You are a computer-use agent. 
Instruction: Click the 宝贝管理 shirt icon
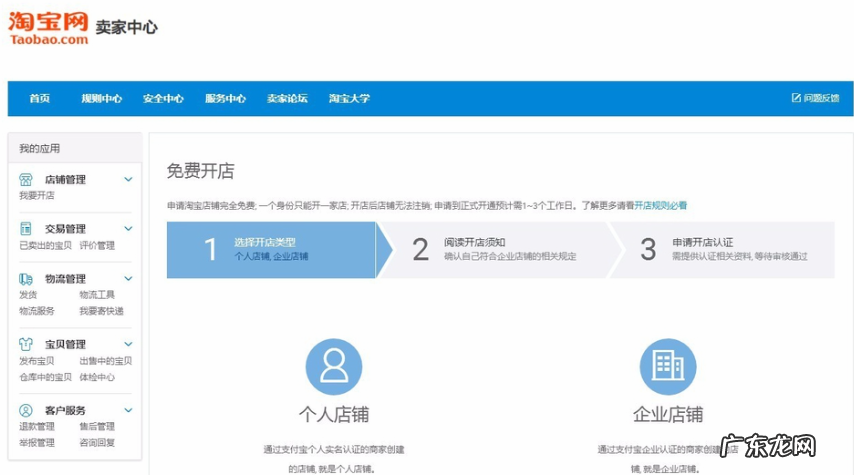point(26,344)
